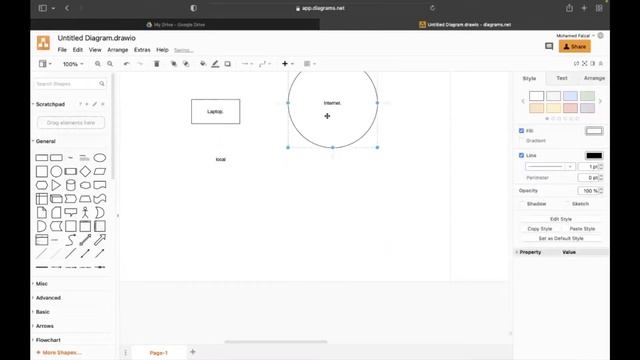
Task: Select the actor stick figure shape
Action: 85,212
